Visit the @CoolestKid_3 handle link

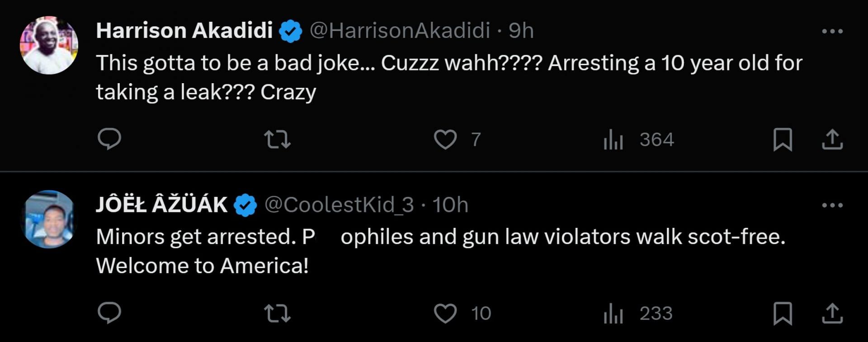[x=339, y=205]
